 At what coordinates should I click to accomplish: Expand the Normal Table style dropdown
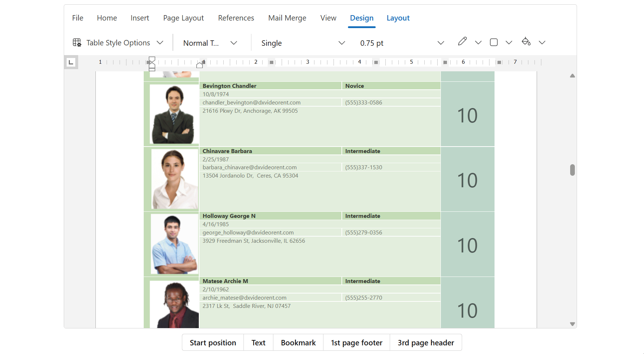(234, 43)
